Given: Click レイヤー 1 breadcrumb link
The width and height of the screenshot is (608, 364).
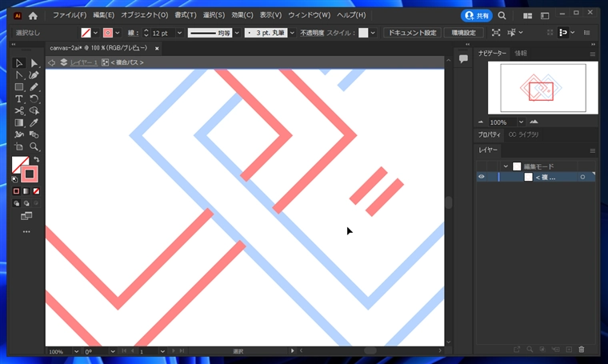Looking at the screenshot, I should [84, 62].
